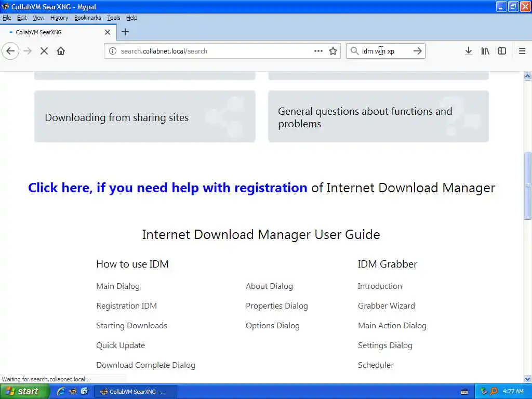Open the Edit menu
This screenshot has height=399, width=532.
22,18
